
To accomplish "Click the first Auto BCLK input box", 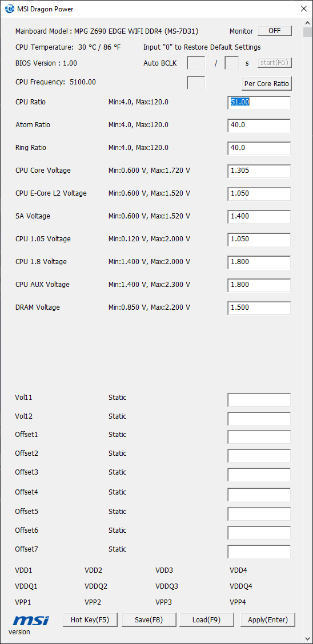I will (196, 63).
